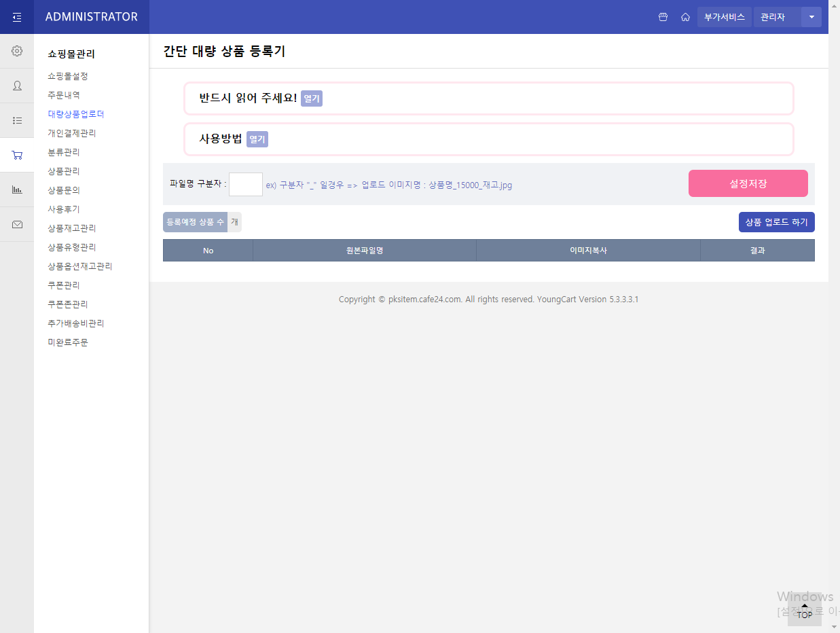Collapse the sidebar navigation panel

(x=16, y=17)
